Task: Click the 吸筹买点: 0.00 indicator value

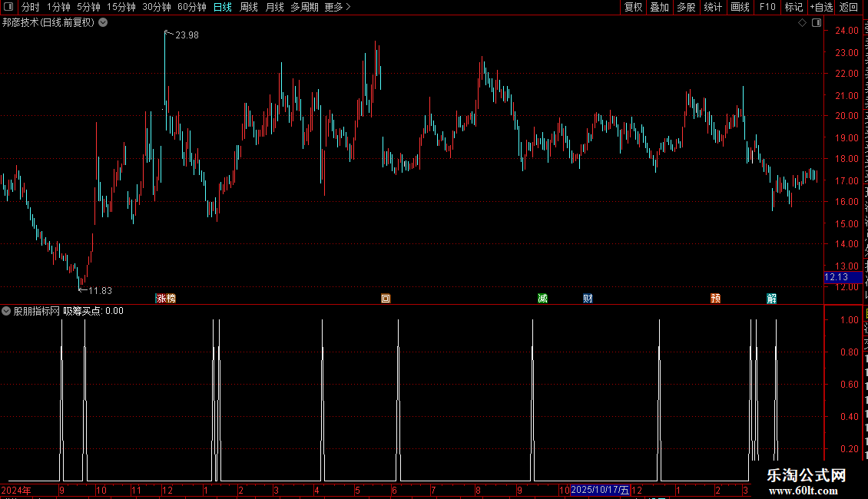Action: coord(93,311)
